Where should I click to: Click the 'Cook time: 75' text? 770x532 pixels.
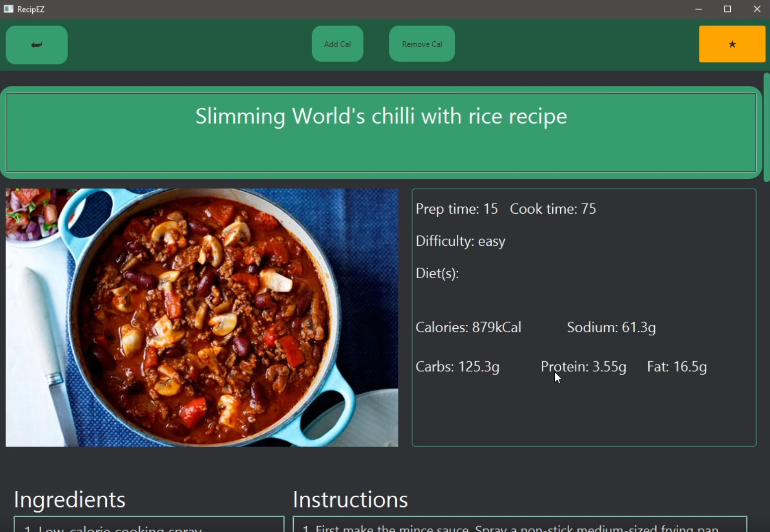[553, 209]
